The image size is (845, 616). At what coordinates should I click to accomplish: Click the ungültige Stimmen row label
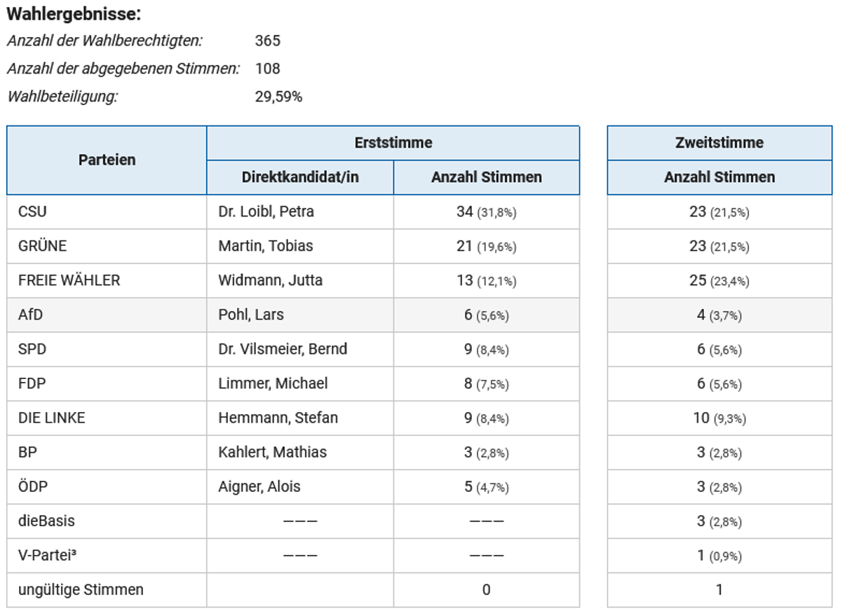[x=81, y=589]
